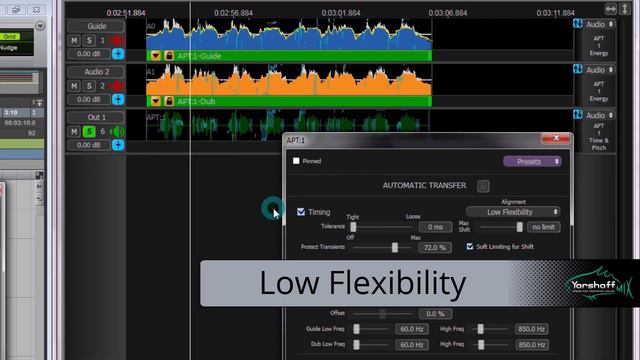Click Guide High Freq 850.0 Hz field
The height and width of the screenshot is (360, 640).
pos(532,329)
